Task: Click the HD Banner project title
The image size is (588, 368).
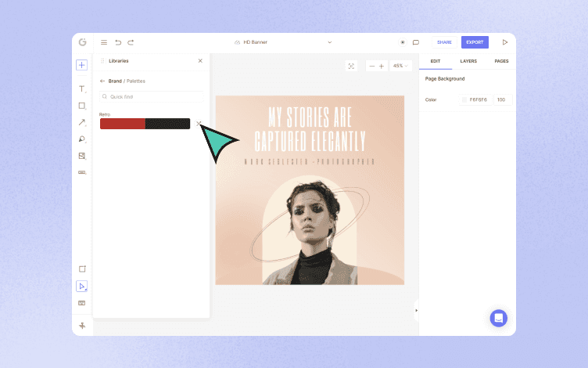Action: (256, 42)
